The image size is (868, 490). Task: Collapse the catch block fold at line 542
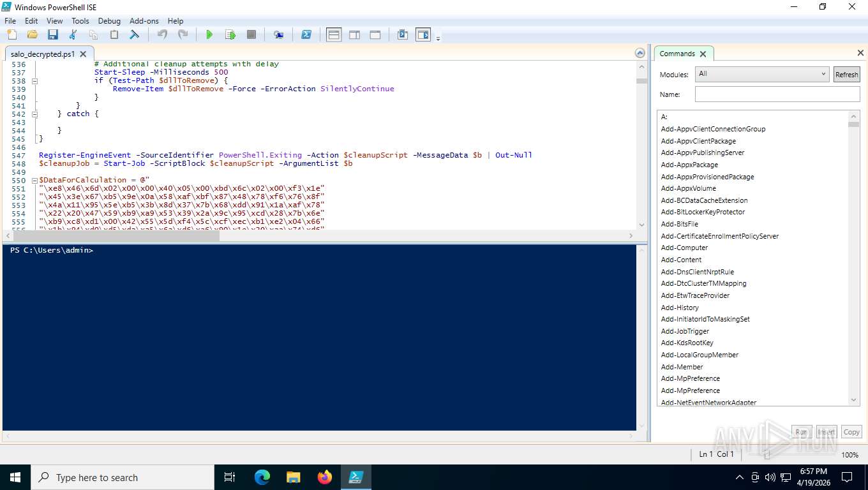[x=35, y=114]
